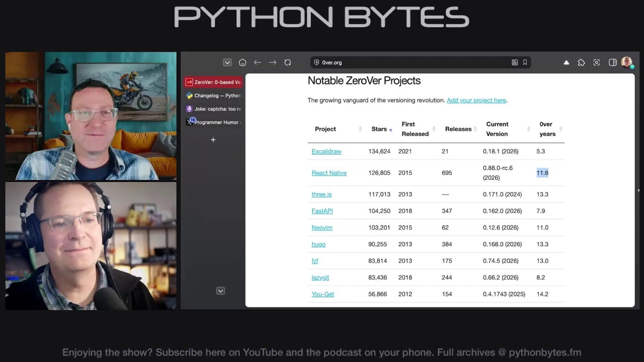Image resolution: width=644 pixels, height=362 pixels.
Task: Switch to the Changelog — Python tab
Action: pyautogui.click(x=213, y=96)
